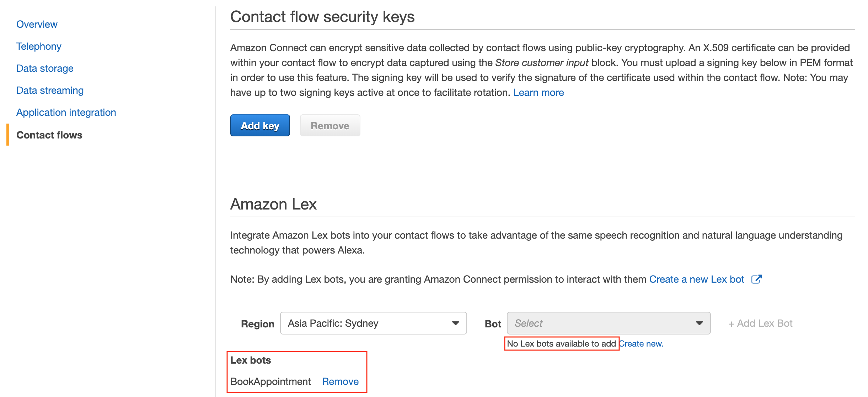Click the Region dropdown arrow
Image resolution: width=868 pixels, height=397 pixels.
pos(455,323)
